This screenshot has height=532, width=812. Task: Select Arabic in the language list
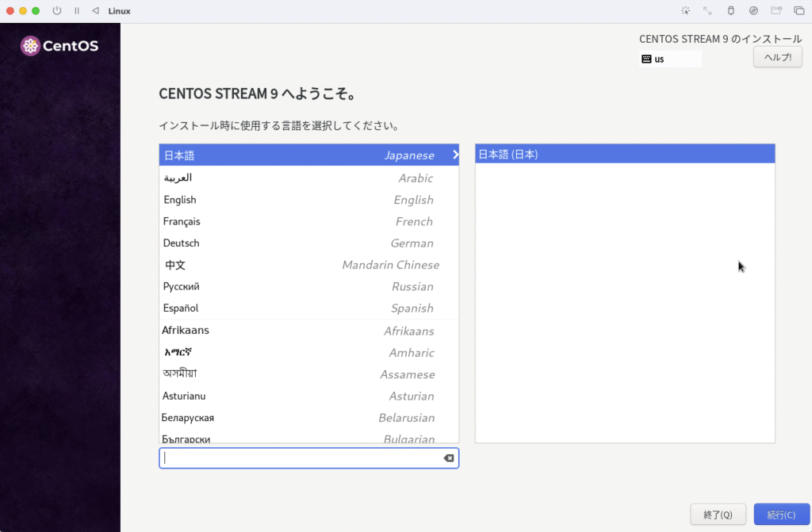[x=308, y=178]
